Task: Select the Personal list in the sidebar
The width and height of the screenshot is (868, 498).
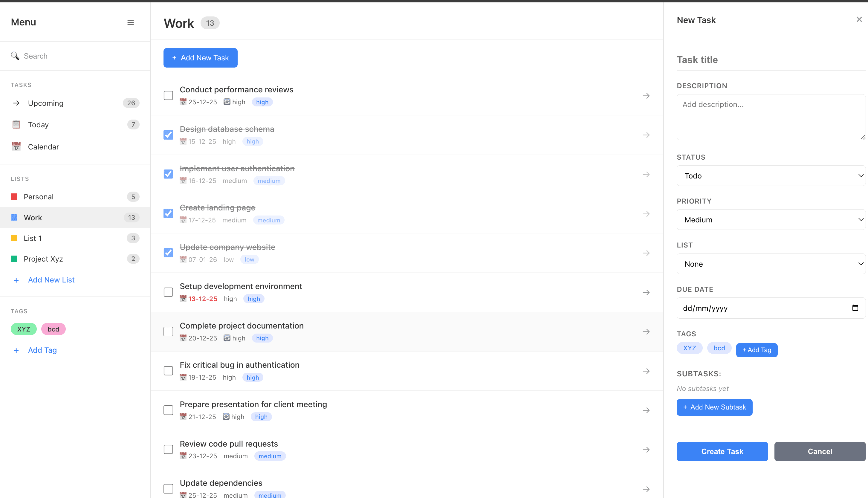Action: pyautogui.click(x=38, y=197)
